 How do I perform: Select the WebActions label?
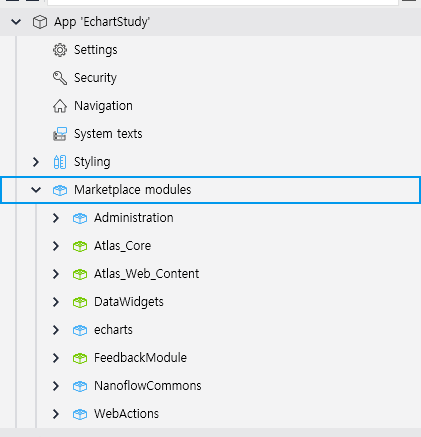[x=126, y=414]
